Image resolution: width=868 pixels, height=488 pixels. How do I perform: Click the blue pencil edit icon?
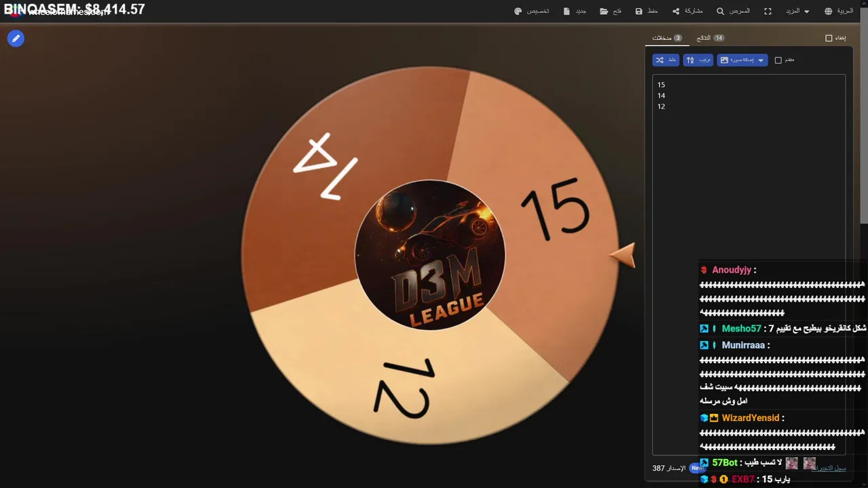pos(16,39)
